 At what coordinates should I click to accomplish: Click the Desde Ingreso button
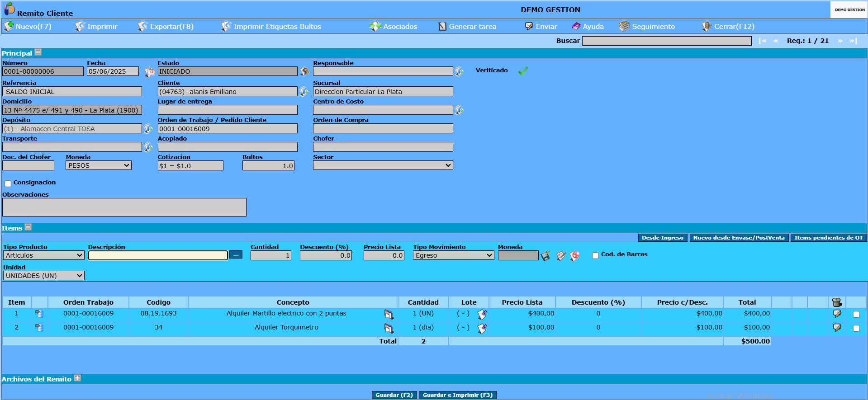663,238
